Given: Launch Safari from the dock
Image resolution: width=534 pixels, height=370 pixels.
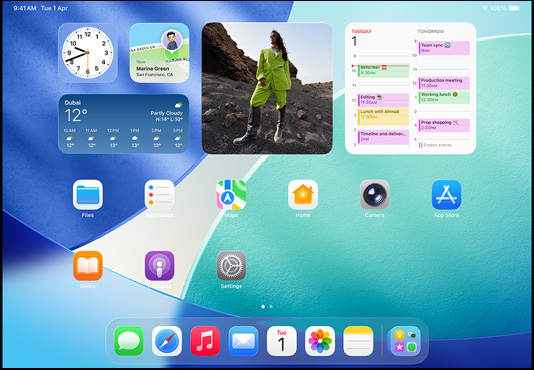Looking at the screenshot, I should click(167, 341).
